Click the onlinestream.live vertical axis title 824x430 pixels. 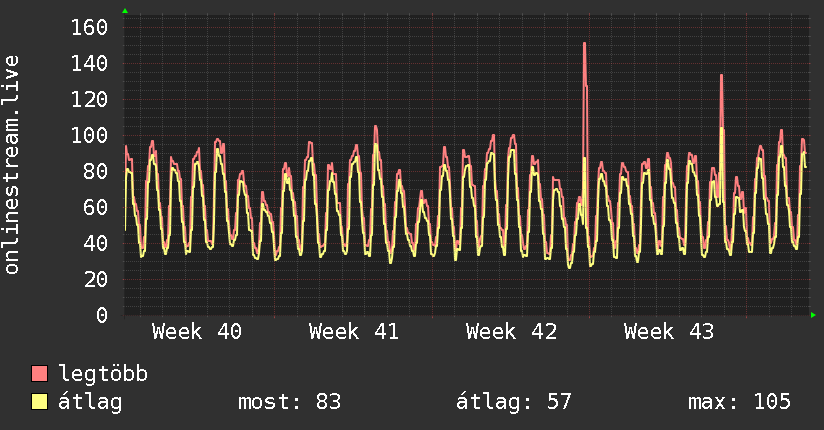pyautogui.click(x=12, y=165)
